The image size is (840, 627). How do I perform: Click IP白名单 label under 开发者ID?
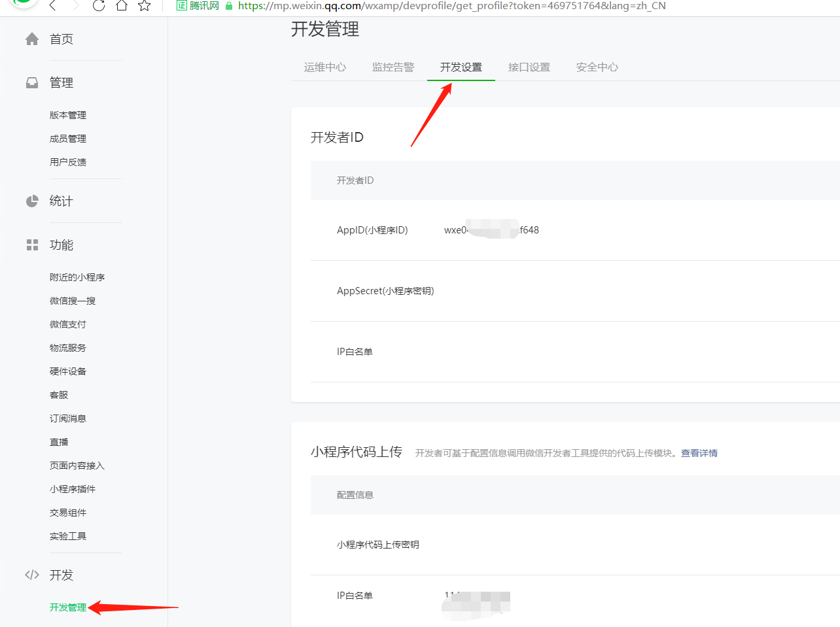(355, 352)
